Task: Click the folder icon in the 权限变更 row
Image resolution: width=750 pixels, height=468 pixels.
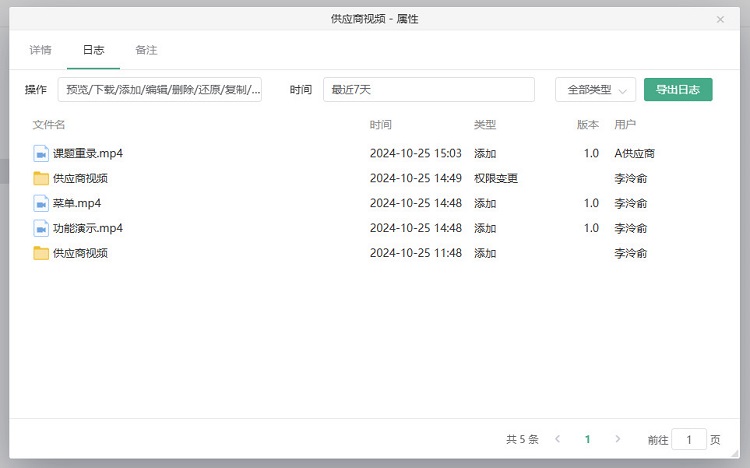Action: coord(41,178)
